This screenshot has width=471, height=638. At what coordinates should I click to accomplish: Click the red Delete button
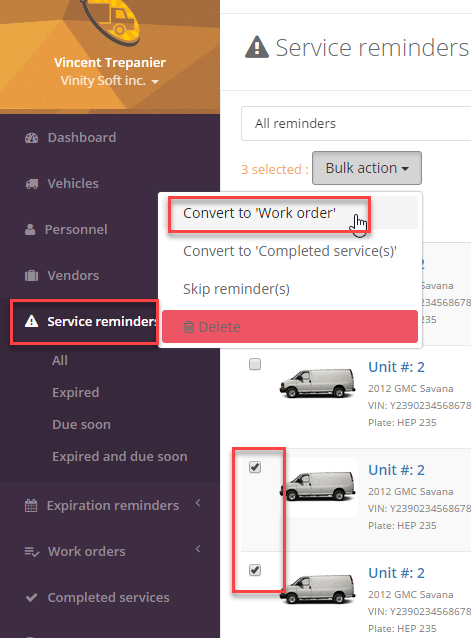click(x=290, y=327)
